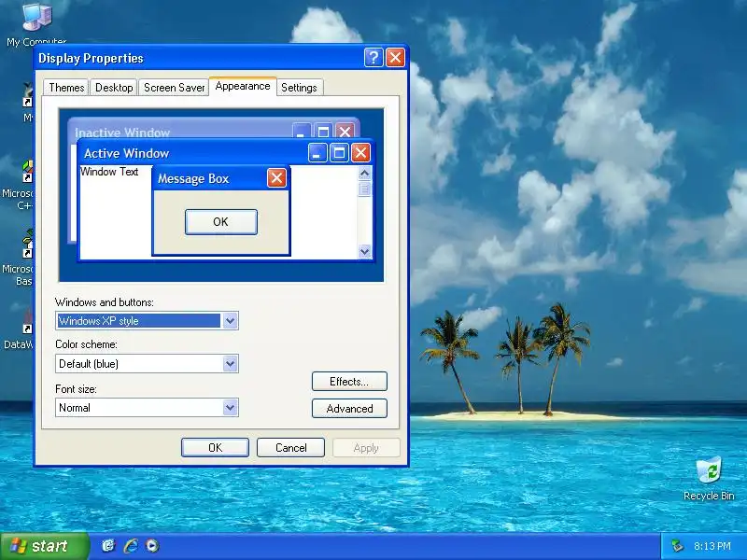Click the Active Window preview maximize icon
This screenshot has width=747, height=560.
[339, 153]
